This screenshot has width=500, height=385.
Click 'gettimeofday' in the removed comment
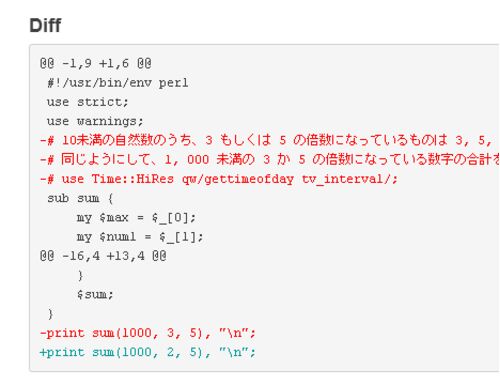pos(249,179)
